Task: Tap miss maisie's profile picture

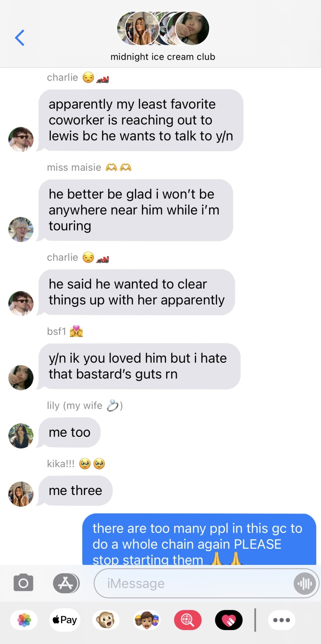Action: (x=21, y=229)
